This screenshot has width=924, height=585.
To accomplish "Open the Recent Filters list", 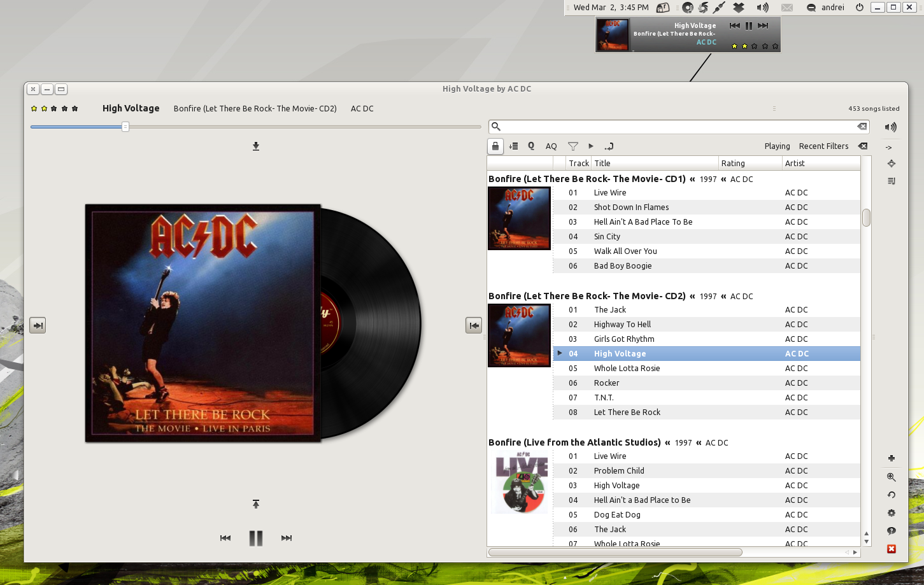I will pos(823,146).
